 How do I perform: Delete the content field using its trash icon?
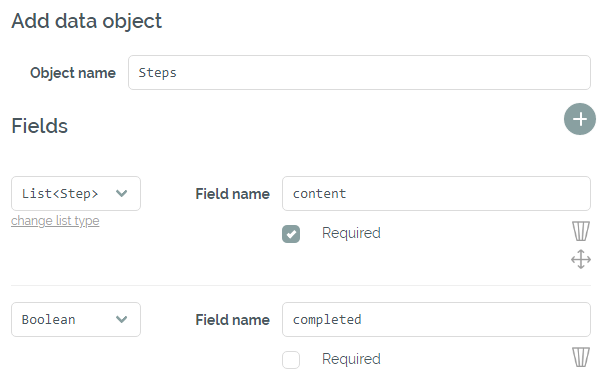[x=580, y=231]
